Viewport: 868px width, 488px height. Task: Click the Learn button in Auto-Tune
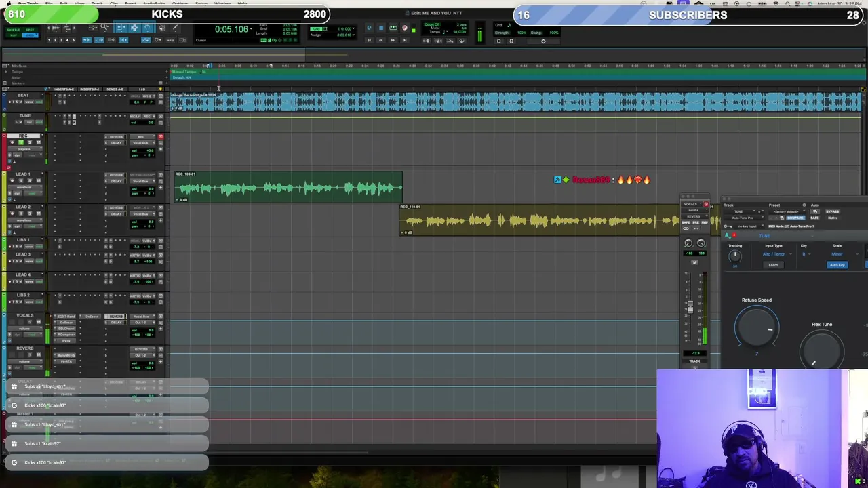(x=773, y=265)
